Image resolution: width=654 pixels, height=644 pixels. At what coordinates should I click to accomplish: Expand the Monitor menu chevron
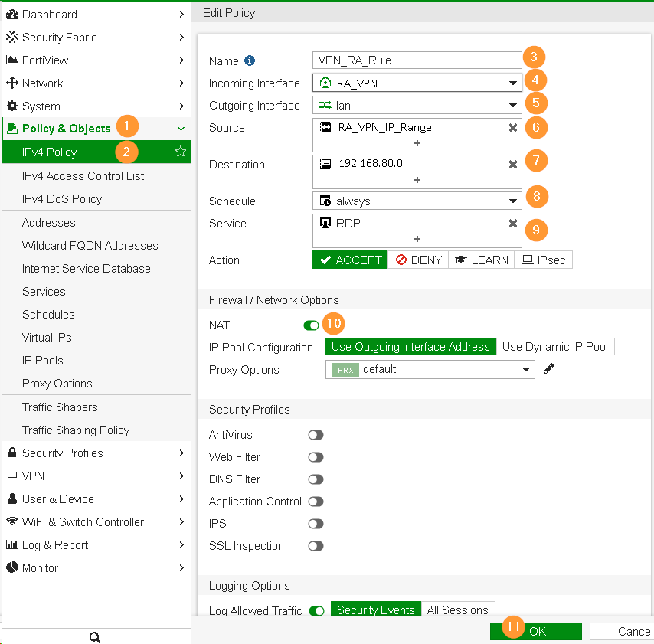(181, 567)
